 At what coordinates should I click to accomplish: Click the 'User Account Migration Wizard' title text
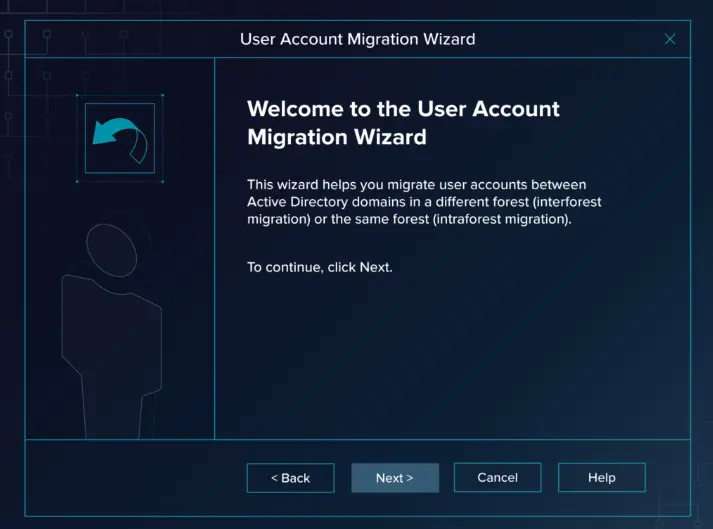click(x=357, y=39)
